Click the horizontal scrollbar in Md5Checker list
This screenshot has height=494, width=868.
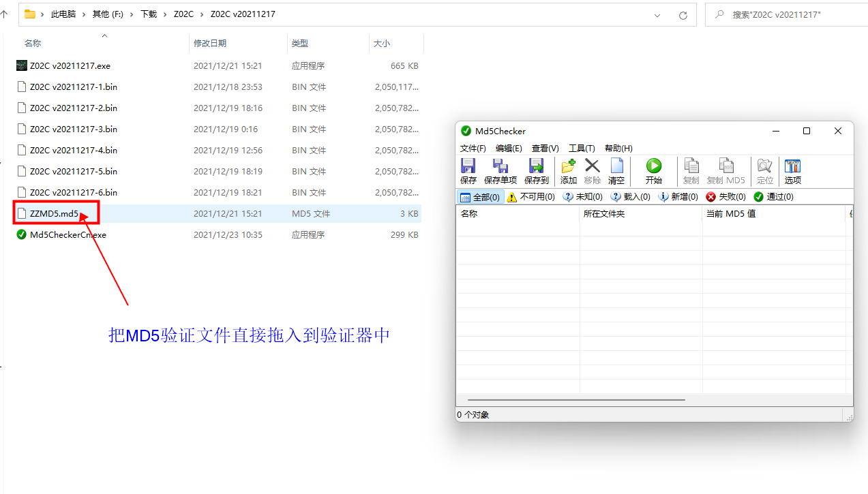coord(576,400)
